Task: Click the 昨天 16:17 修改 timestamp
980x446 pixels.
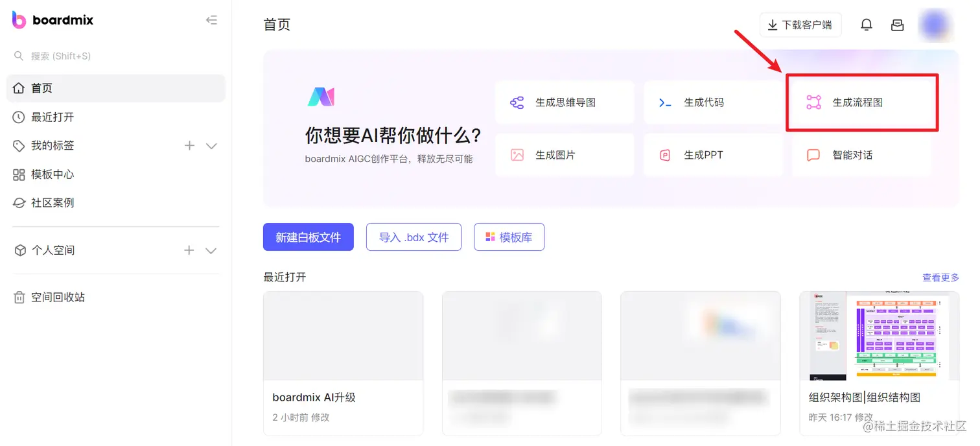Action: coord(841,417)
